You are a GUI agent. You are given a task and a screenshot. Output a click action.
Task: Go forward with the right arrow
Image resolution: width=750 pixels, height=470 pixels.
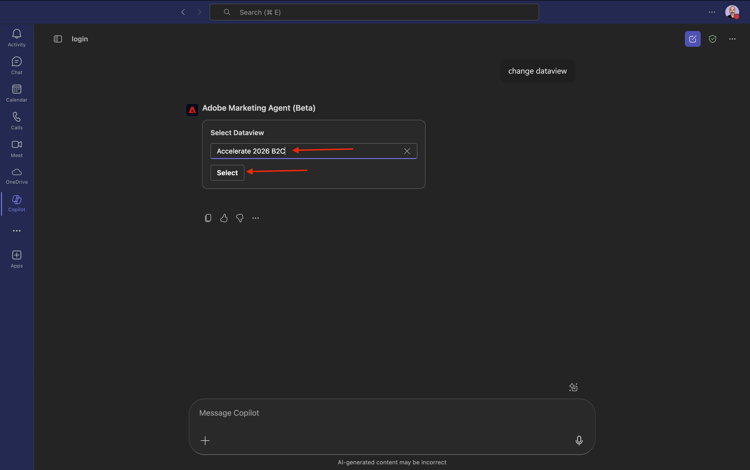click(199, 12)
